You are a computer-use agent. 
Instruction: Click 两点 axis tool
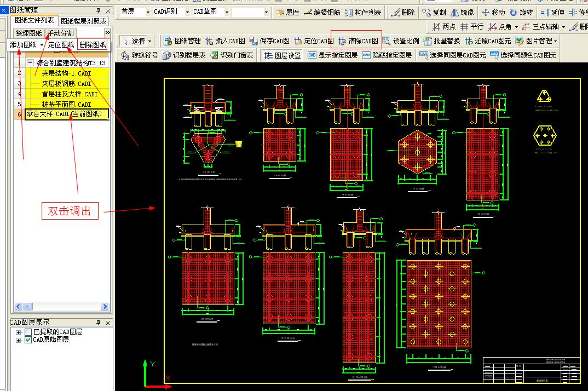click(443, 27)
